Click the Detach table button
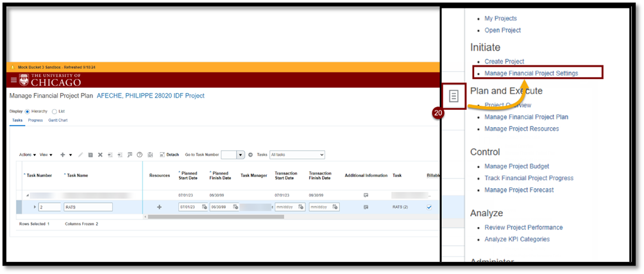This screenshot has height=274, width=644. [x=169, y=155]
